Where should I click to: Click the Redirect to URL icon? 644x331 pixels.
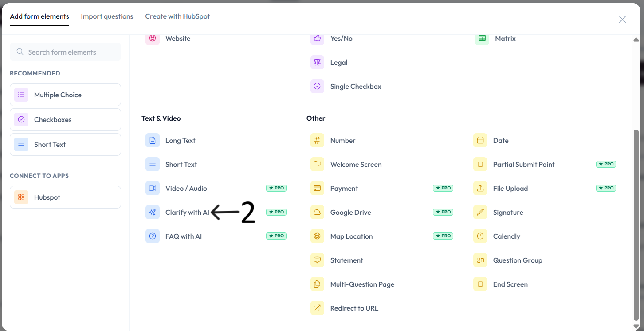(317, 308)
